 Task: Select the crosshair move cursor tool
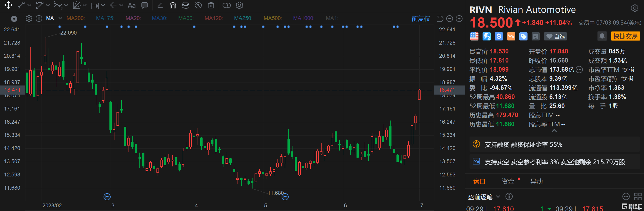coord(8,5)
